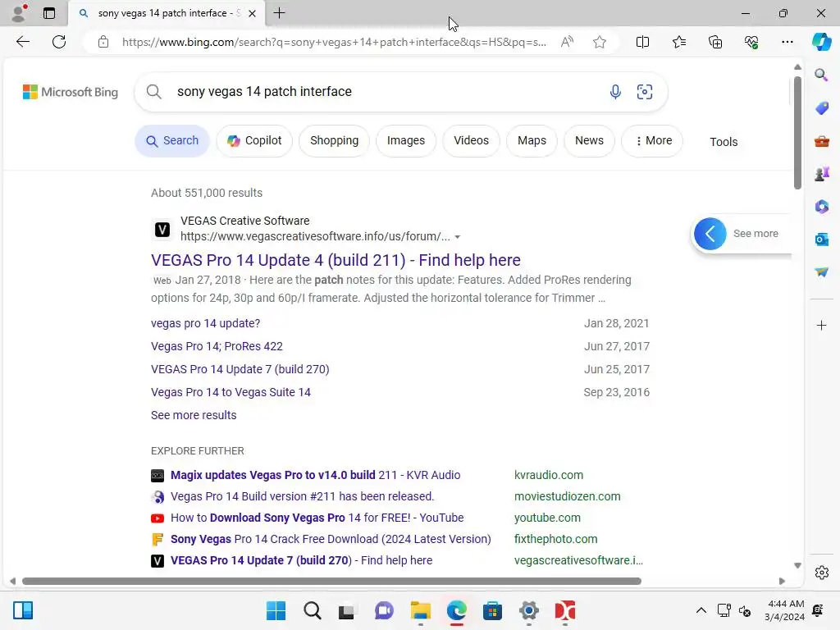Open Sony Vegas Pro 14 Crack fixthephoto link
Viewport: 840px width, 630px height.
click(x=331, y=540)
